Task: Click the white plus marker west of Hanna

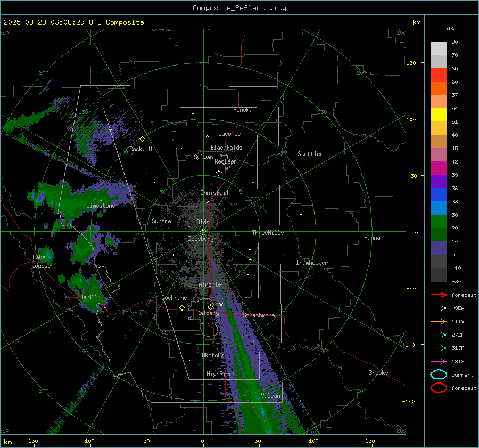Action: coord(301,214)
